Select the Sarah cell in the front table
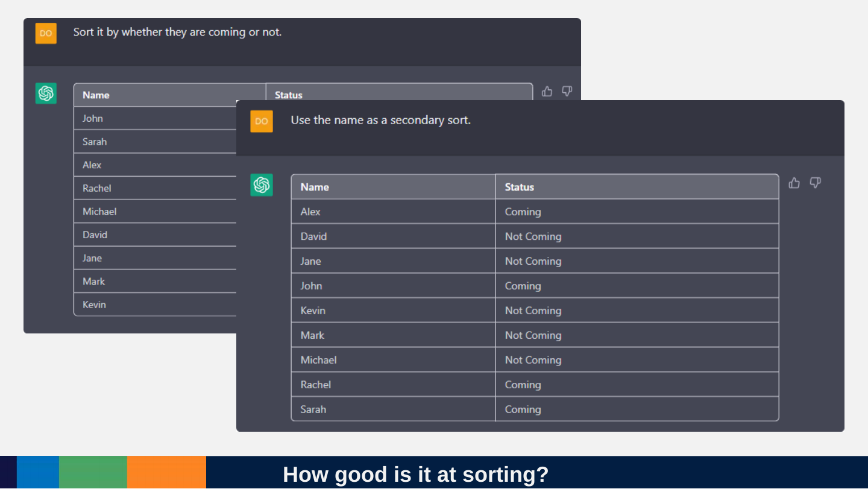This screenshot has width=868, height=489. point(393,409)
